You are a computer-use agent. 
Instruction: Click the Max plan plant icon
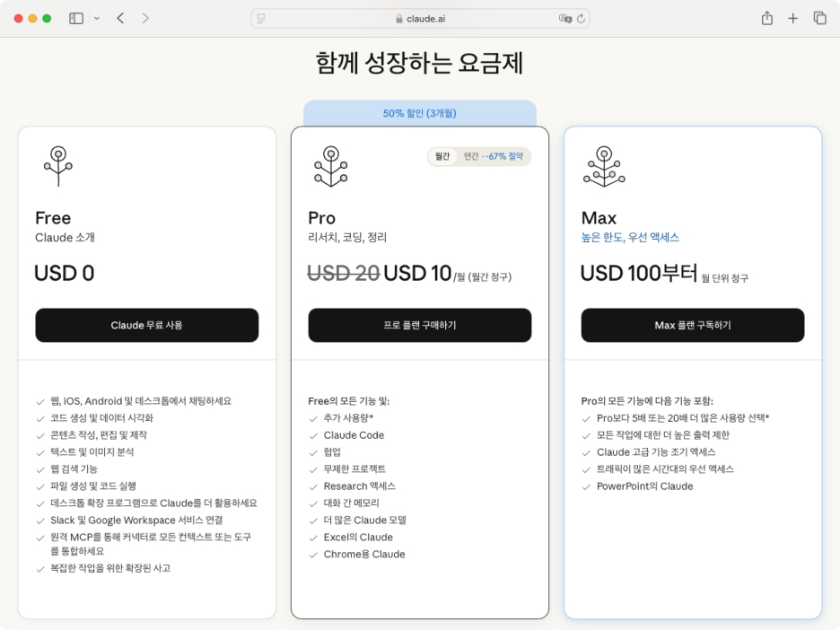pos(604,166)
